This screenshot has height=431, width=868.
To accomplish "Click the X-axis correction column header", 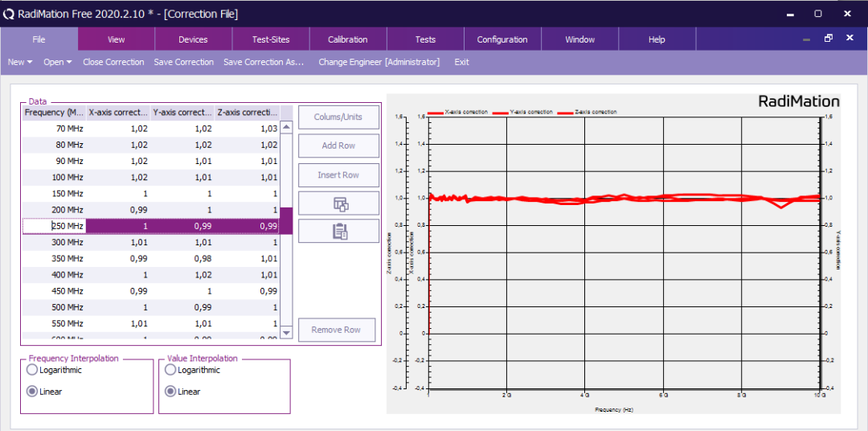I will (118, 113).
